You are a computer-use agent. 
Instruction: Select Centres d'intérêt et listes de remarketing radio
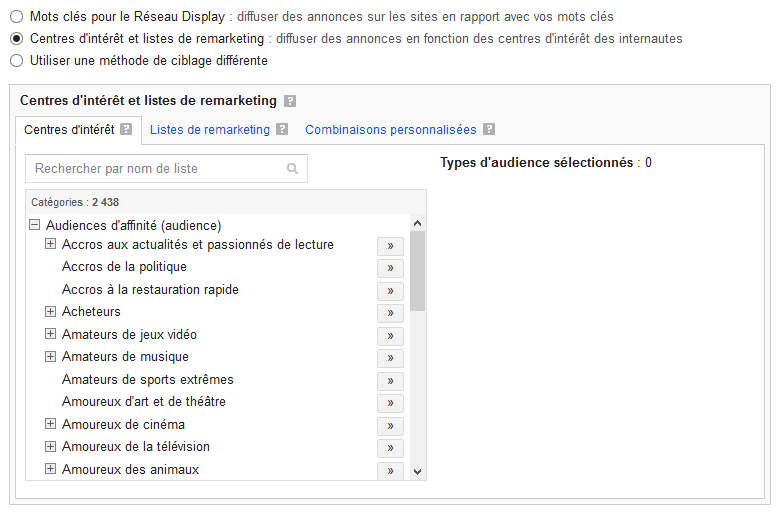click(x=16, y=39)
